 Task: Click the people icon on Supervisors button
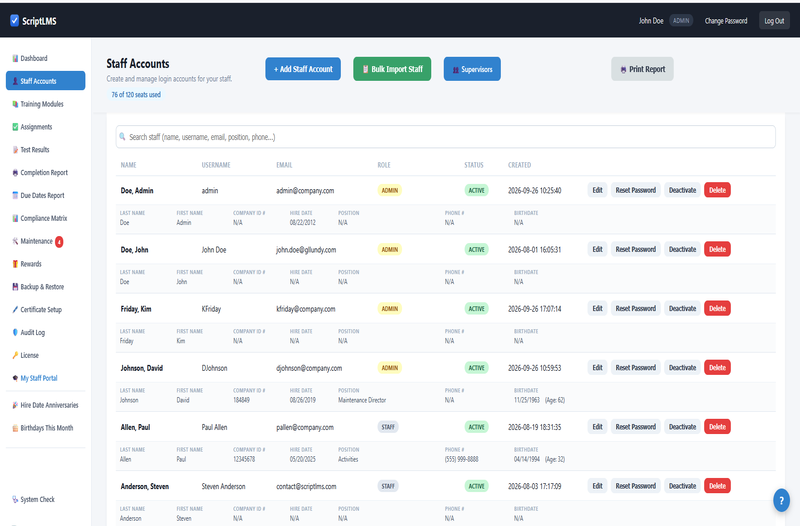[456, 69]
